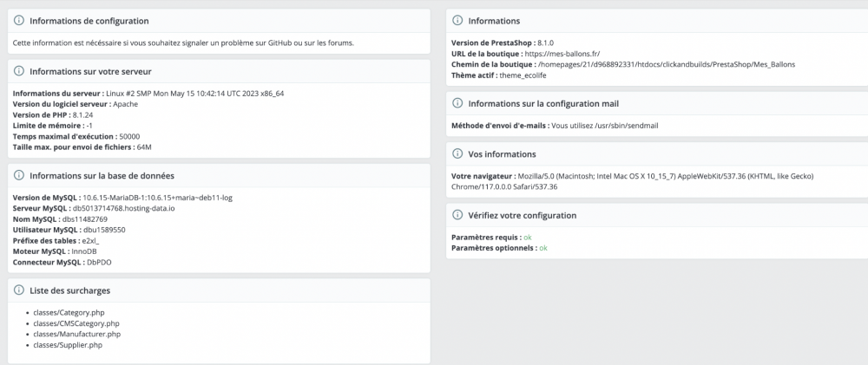Click the green ok next to Paramètres requis
This screenshot has width=868, height=365.
(528, 238)
